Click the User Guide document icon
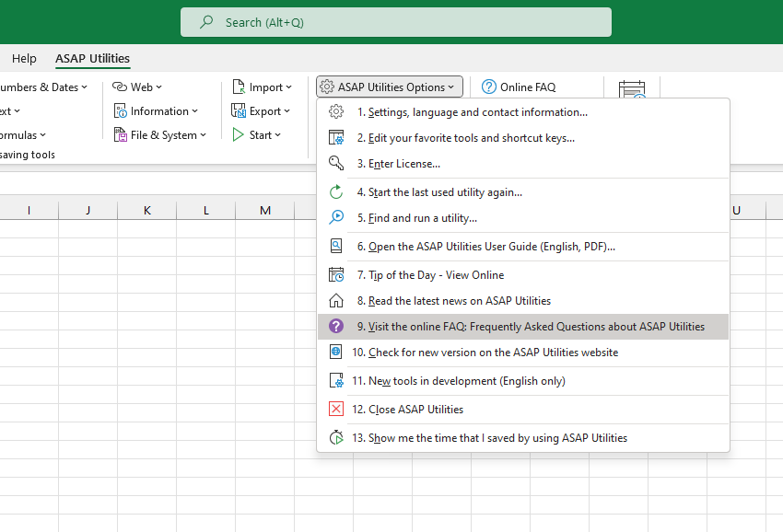 (x=336, y=246)
